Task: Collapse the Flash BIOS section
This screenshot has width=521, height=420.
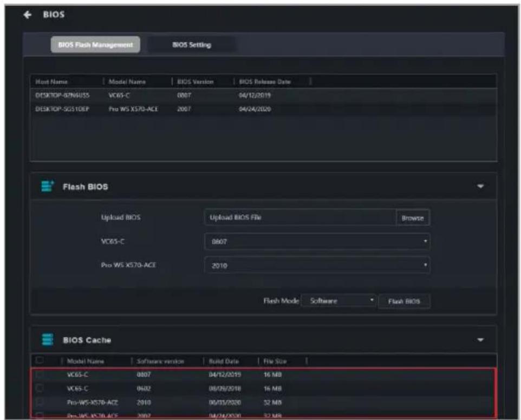Action: pyautogui.click(x=480, y=186)
